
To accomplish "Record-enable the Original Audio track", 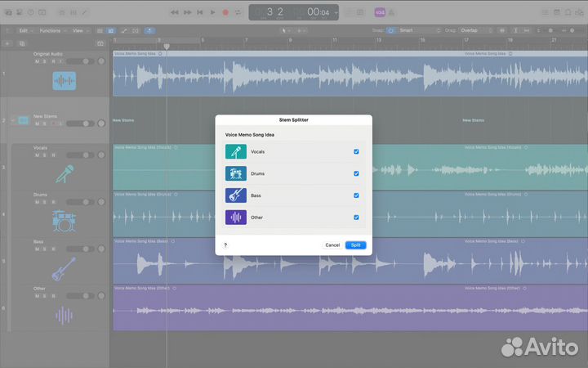I will click(53, 61).
